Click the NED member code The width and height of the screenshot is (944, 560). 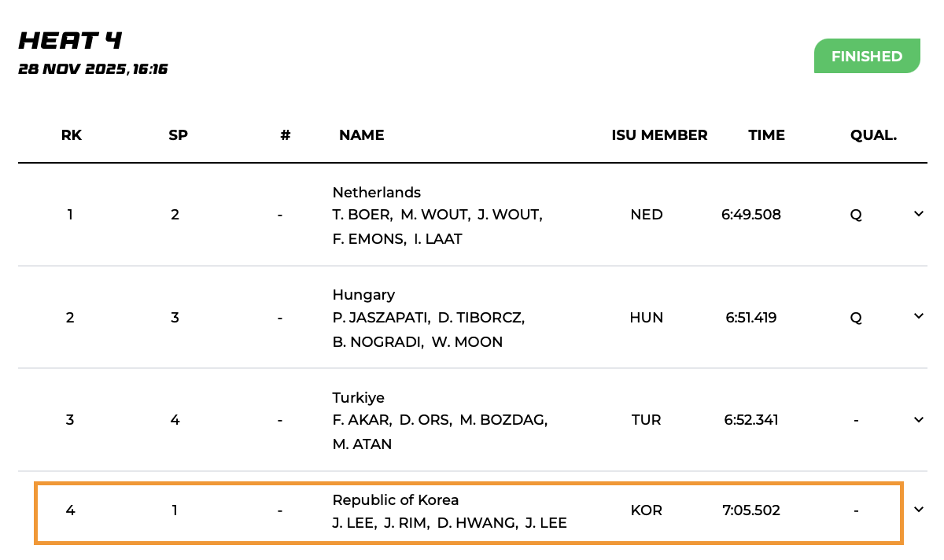point(646,215)
